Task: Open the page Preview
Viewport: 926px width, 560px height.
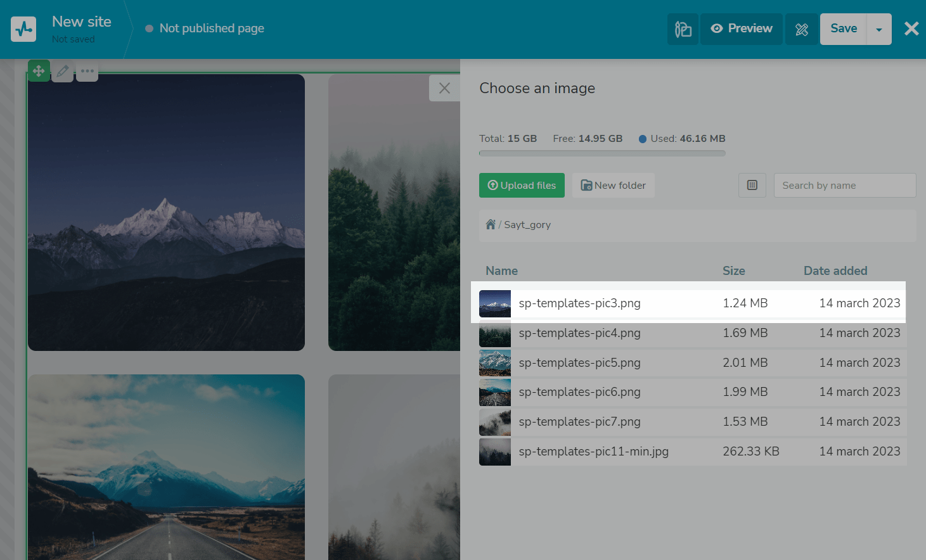Action: pos(741,29)
